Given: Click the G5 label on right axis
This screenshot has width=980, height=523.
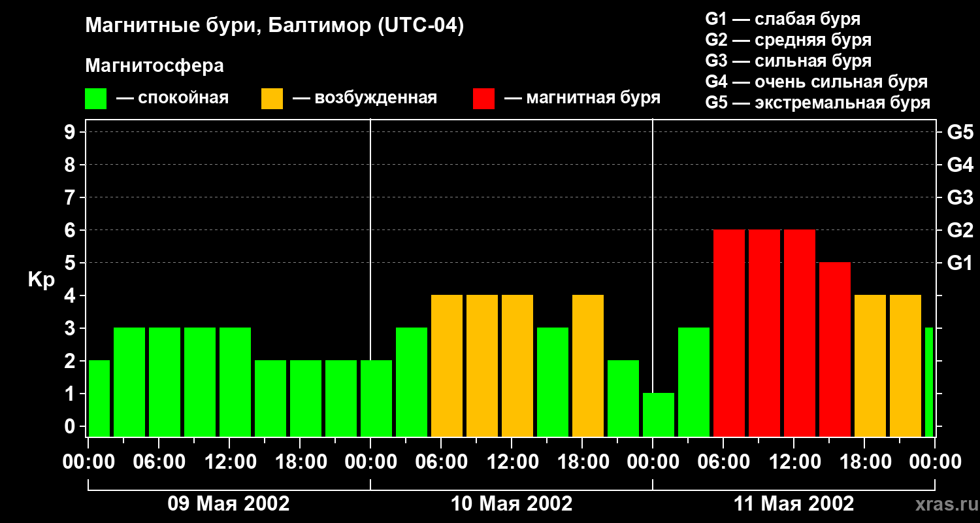Looking at the screenshot, I should click(960, 133).
